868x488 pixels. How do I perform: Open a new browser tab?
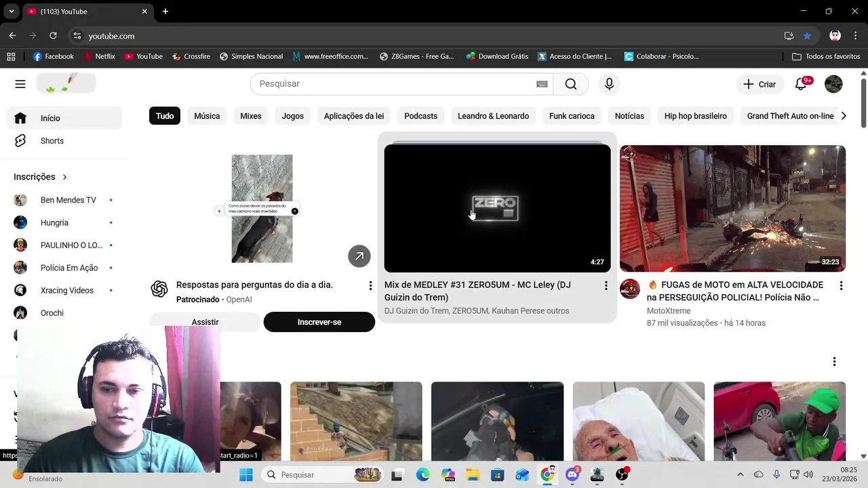pos(165,12)
